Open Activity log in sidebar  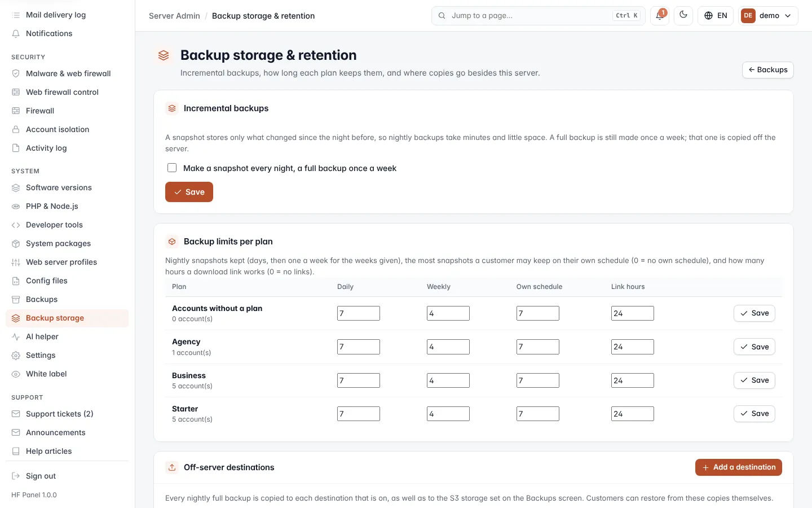(x=67, y=148)
